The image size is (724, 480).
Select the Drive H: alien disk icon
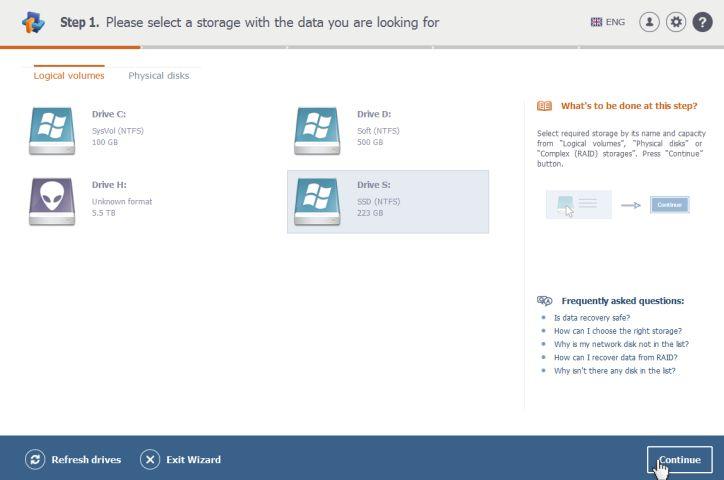52,201
